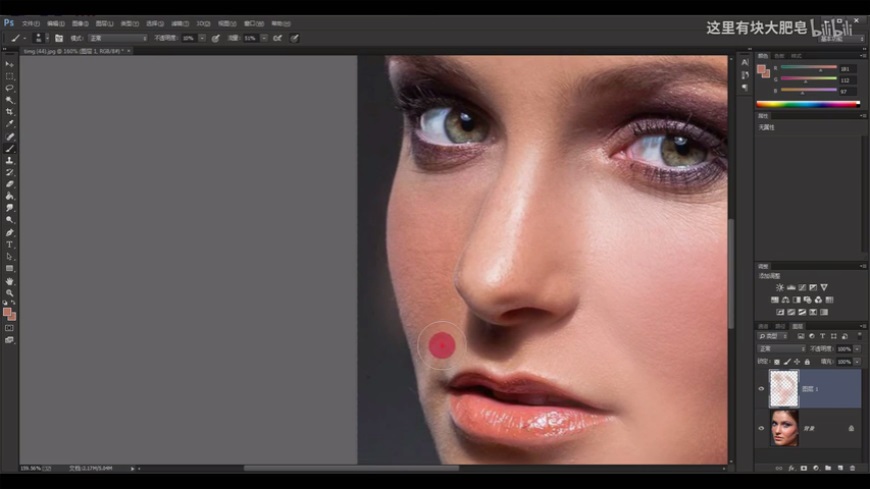Toggle visibility of the Background layer
870x489 pixels.
[762, 428]
